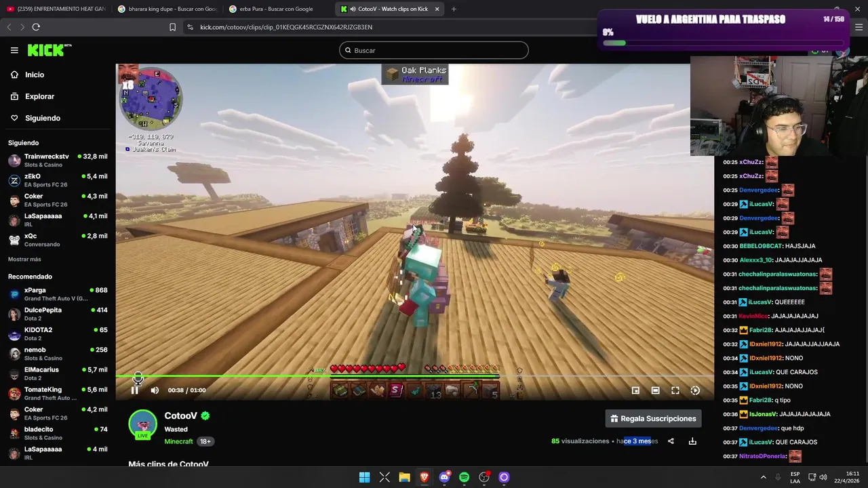Open nemob recommended channel

point(58,354)
